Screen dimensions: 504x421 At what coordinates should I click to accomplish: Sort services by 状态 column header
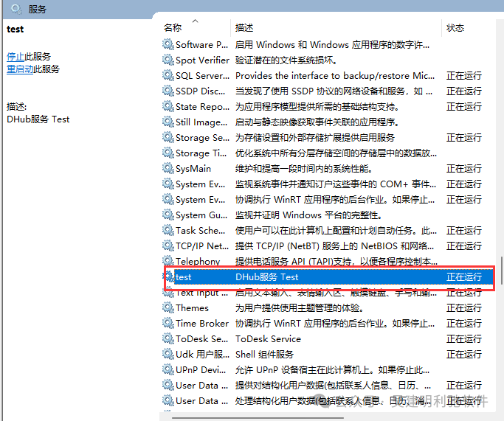click(x=455, y=27)
